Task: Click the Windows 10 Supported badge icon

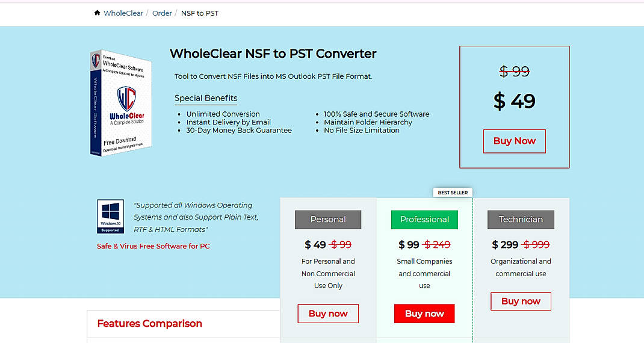Action: pos(111,217)
